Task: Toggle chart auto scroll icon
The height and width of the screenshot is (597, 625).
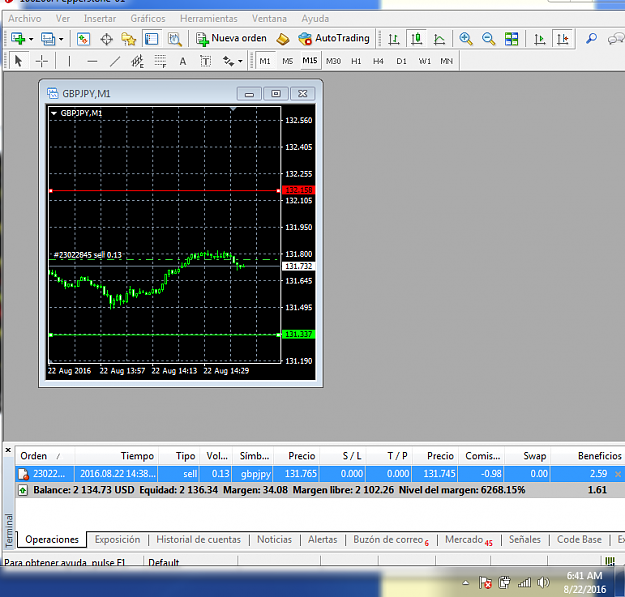Action: point(539,39)
